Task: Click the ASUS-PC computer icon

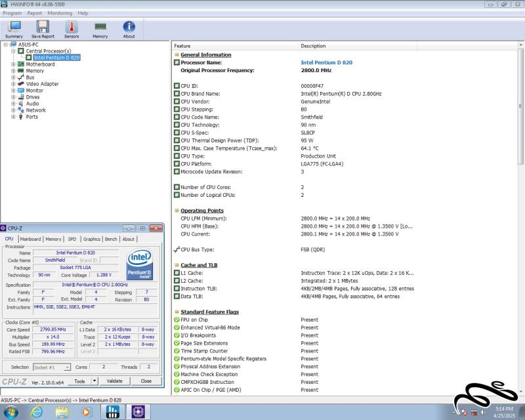Action: [13, 44]
